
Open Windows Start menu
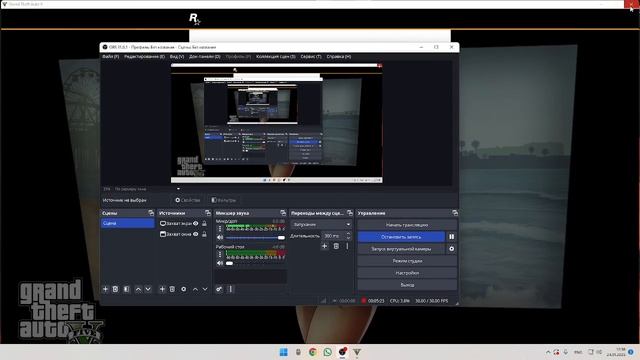click(283, 352)
